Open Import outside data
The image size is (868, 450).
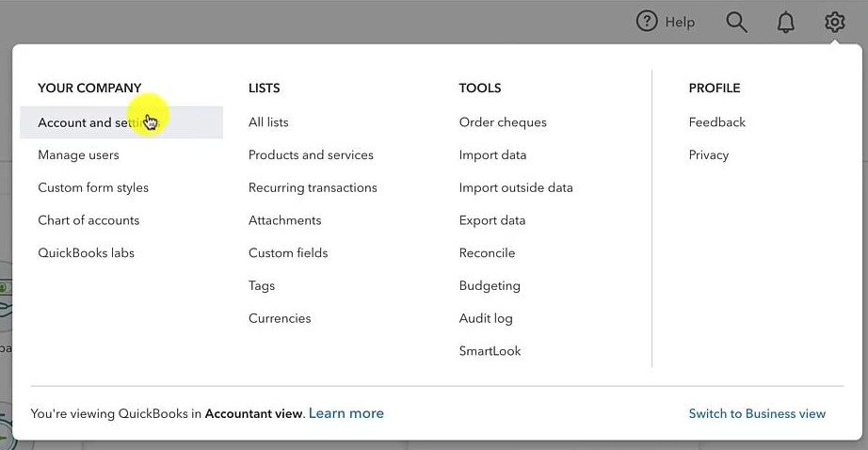pos(516,187)
